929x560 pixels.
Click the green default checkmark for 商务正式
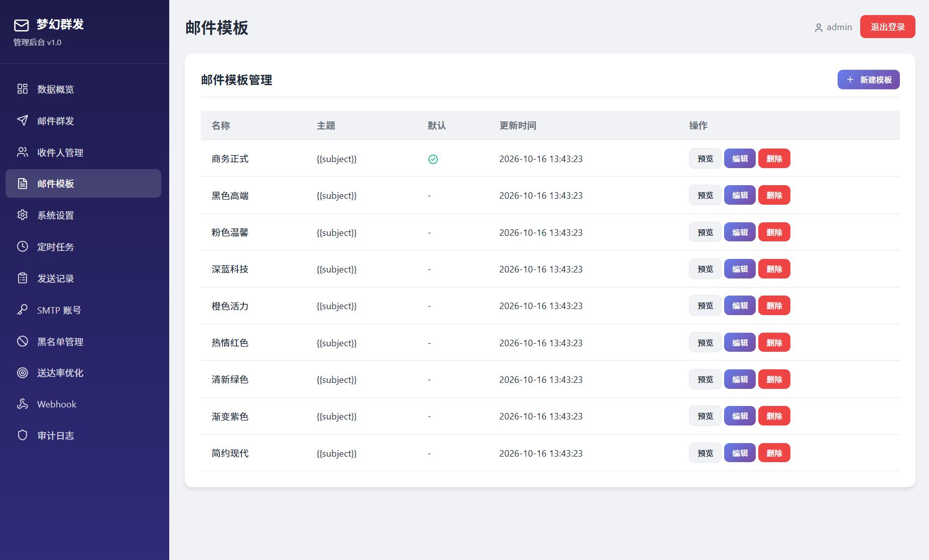tap(433, 159)
